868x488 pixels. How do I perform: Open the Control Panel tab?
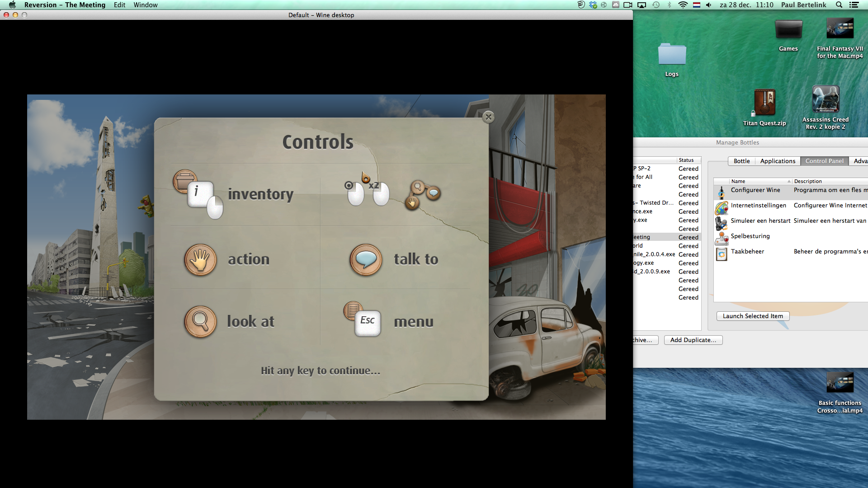[x=824, y=161]
